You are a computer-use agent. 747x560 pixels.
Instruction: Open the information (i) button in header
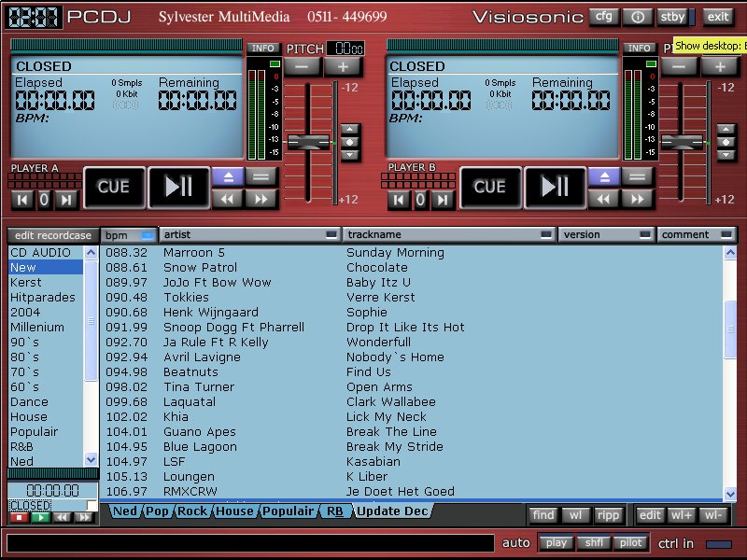click(638, 17)
